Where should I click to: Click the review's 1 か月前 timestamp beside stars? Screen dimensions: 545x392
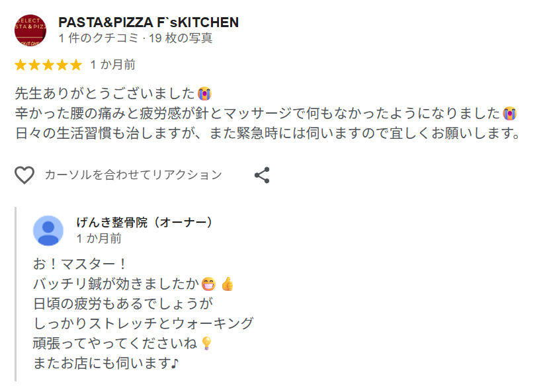tap(113, 65)
